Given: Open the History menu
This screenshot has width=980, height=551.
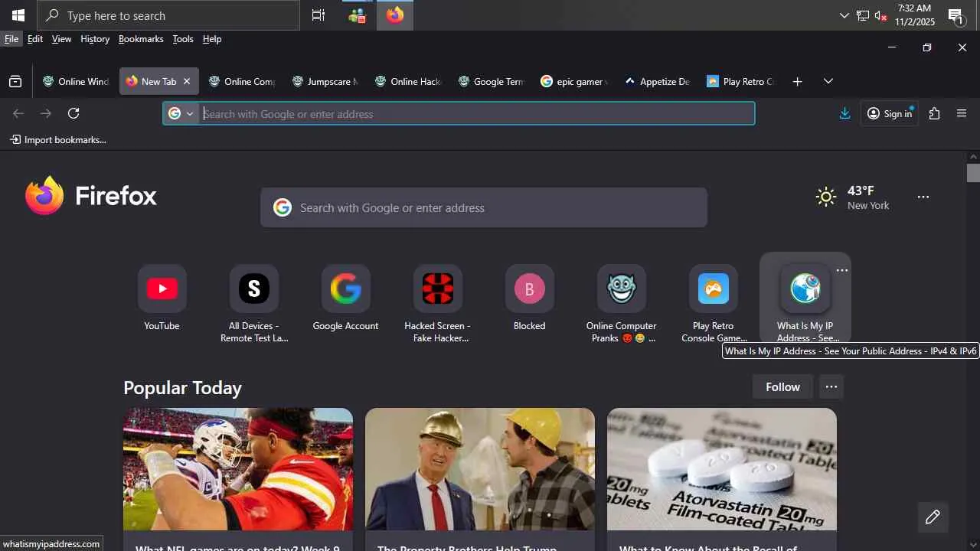Looking at the screenshot, I should tap(95, 39).
